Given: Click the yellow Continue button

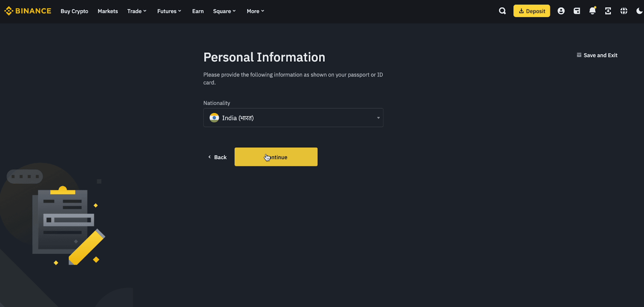Looking at the screenshot, I should click(276, 157).
